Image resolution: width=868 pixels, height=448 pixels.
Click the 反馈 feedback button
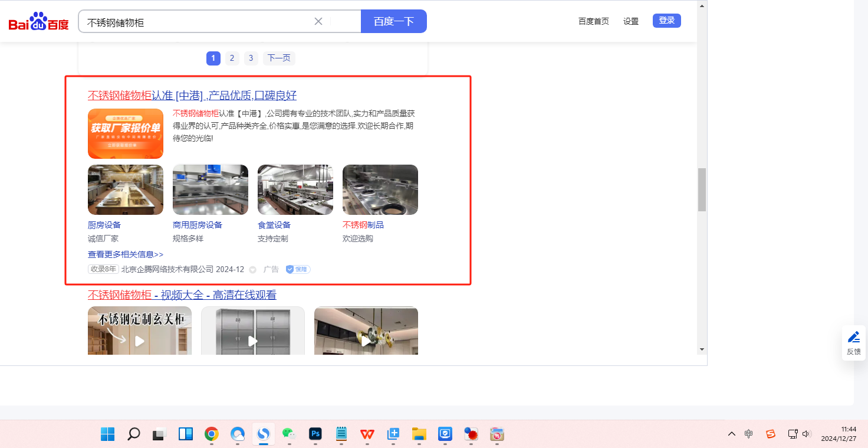854,343
